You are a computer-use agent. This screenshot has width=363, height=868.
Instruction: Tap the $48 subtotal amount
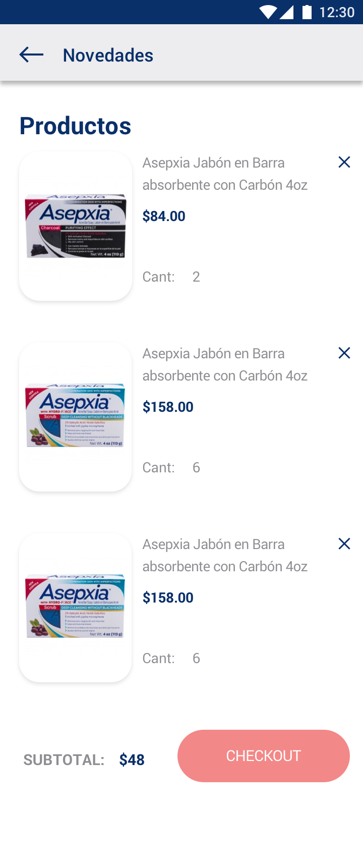(132, 759)
